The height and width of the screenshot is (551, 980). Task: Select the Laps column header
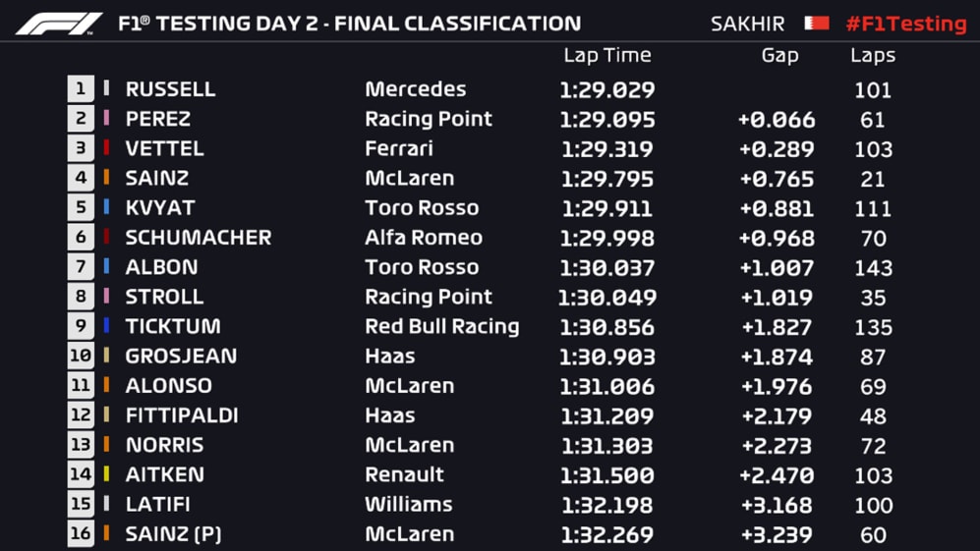pos(872,56)
